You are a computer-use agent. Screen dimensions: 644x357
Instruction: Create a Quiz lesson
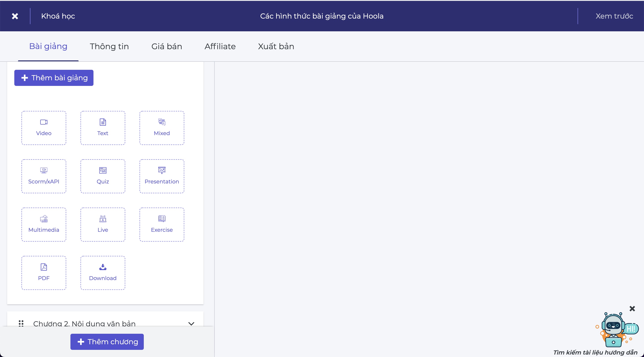(103, 176)
